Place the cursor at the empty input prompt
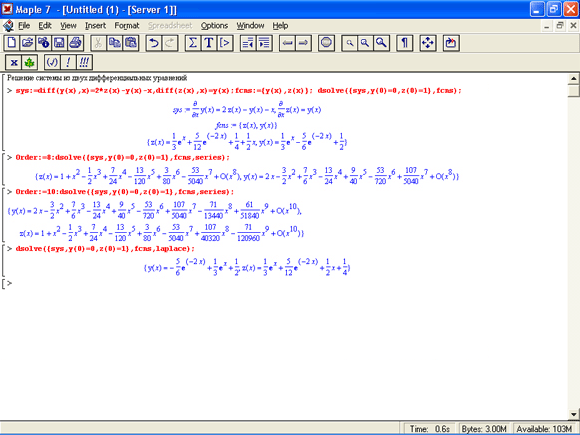Viewport: 580px width, 435px height. 15,283
